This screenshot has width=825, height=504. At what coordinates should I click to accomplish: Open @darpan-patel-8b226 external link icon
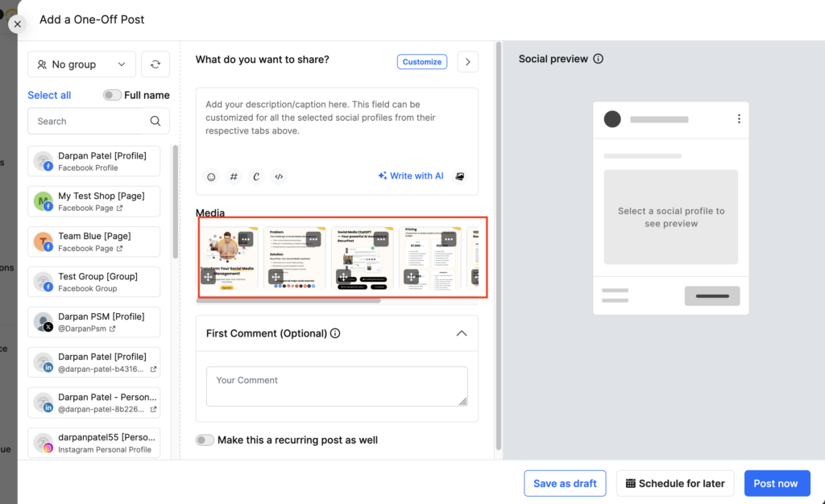point(153,410)
